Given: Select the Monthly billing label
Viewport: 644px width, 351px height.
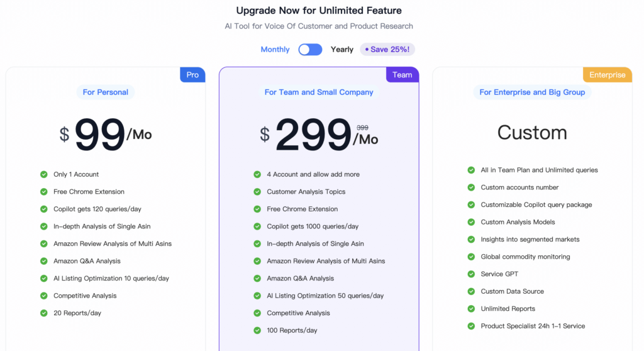Looking at the screenshot, I should click(275, 49).
